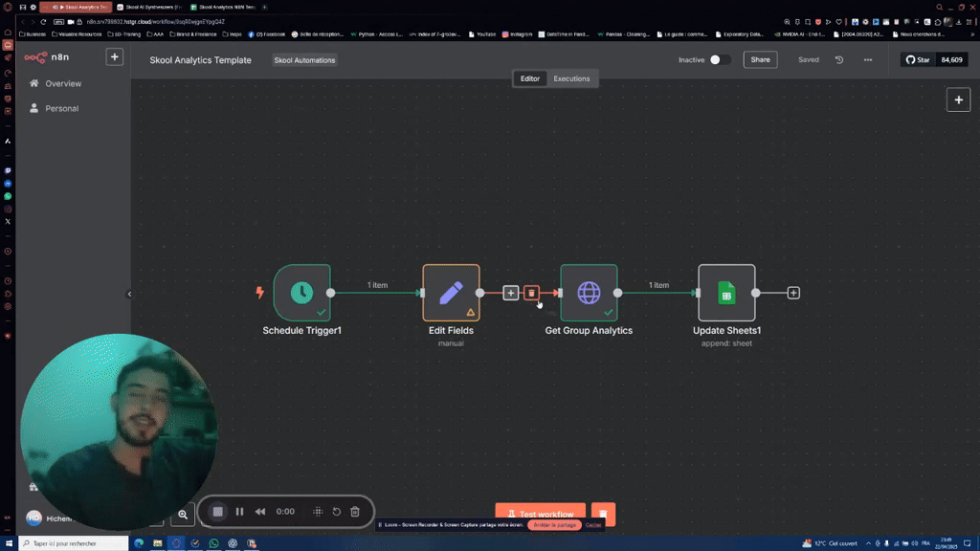Reload the browser page

pyautogui.click(x=43, y=22)
